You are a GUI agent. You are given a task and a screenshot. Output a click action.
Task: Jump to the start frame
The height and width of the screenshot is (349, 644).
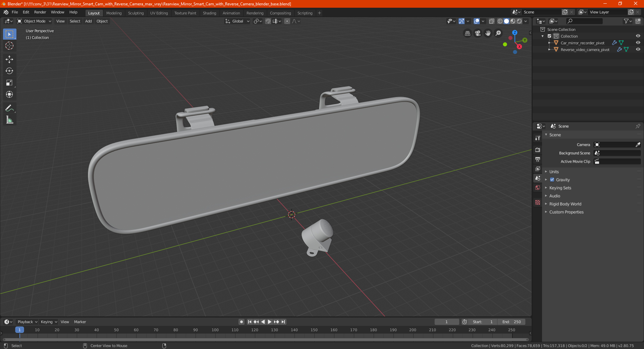point(250,322)
